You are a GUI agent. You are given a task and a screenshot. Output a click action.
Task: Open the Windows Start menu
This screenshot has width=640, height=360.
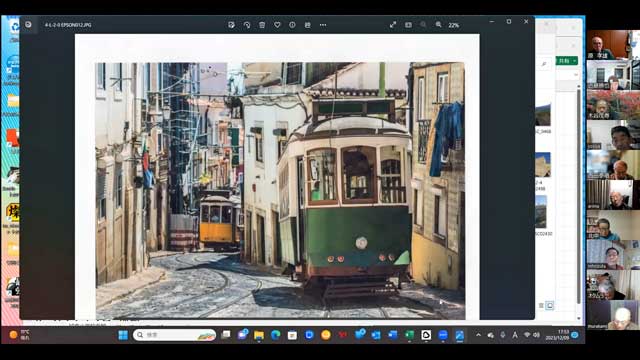pyautogui.click(x=123, y=335)
